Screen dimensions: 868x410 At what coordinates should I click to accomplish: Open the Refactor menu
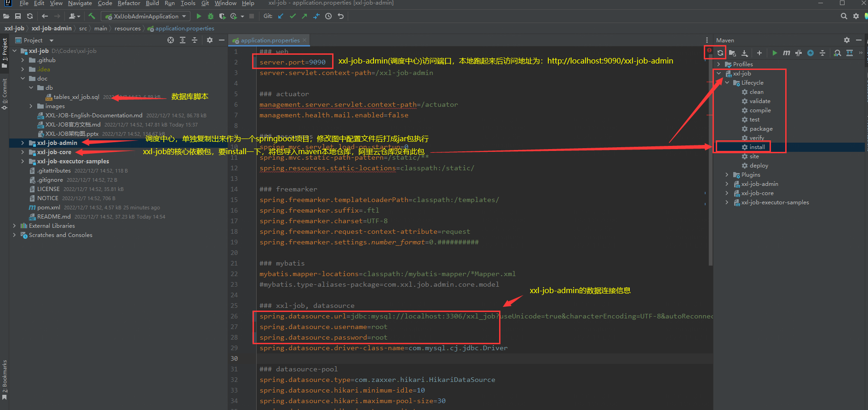(x=129, y=3)
